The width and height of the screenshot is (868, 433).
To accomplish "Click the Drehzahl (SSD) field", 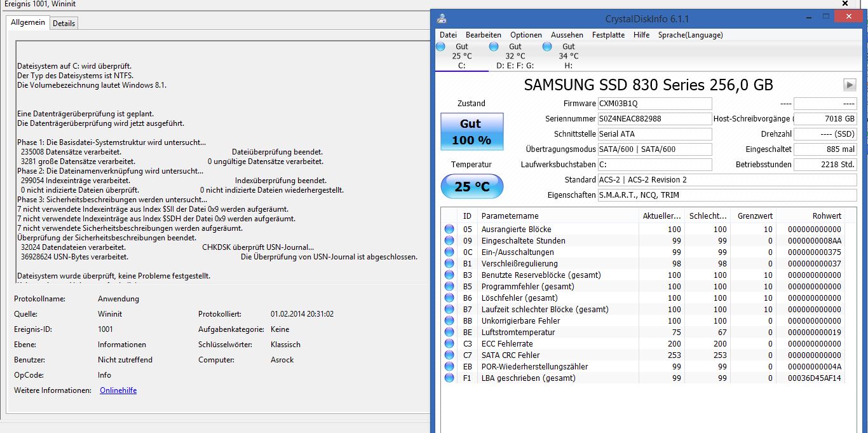I will click(825, 134).
